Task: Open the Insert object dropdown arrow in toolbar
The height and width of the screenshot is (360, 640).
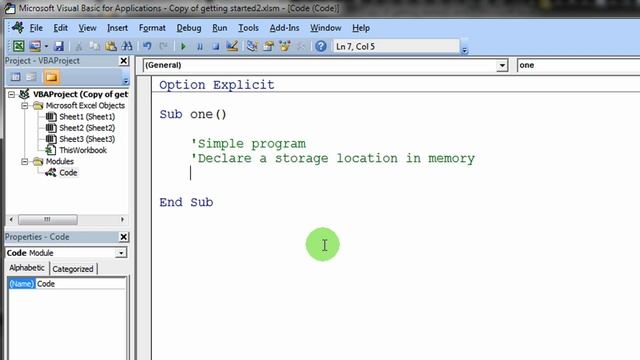Action: pyautogui.click(x=46, y=46)
